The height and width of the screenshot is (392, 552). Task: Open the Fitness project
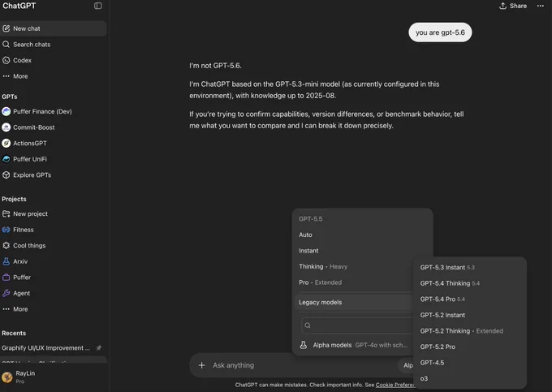(53, 230)
